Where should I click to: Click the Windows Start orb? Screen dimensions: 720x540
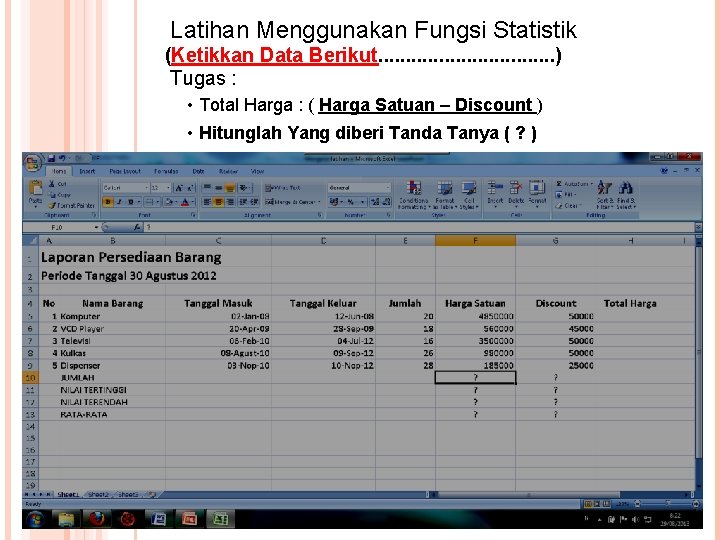pos(36,519)
